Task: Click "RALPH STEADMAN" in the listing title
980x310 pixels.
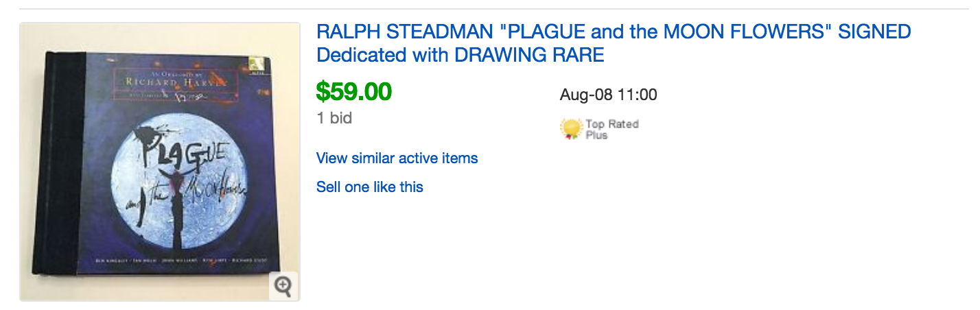Action: pyautogui.click(x=387, y=32)
